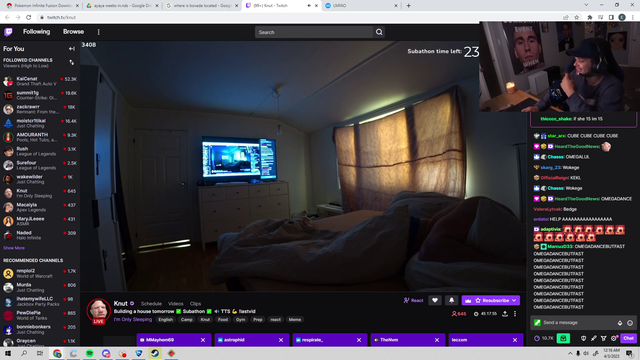The width and height of the screenshot is (640, 360).
Task: Reload the browser page
Action: (29, 17)
